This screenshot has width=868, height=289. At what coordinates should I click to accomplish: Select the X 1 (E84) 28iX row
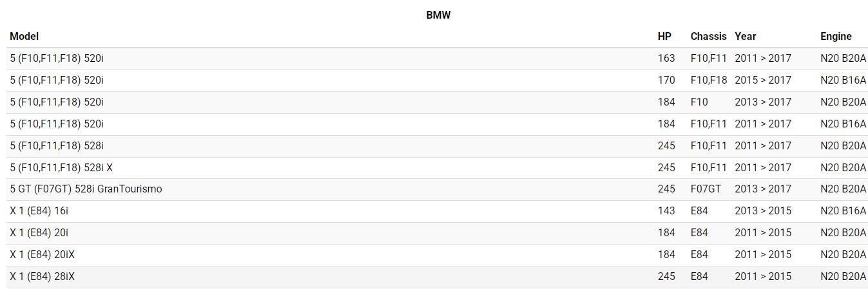[x=42, y=277]
